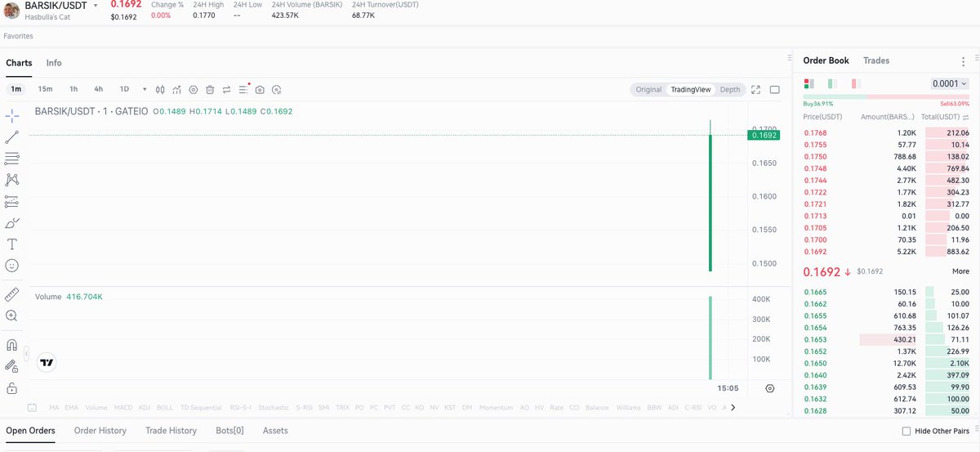
Task: Open the fullscreen chart expand icon
Action: coord(755,90)
